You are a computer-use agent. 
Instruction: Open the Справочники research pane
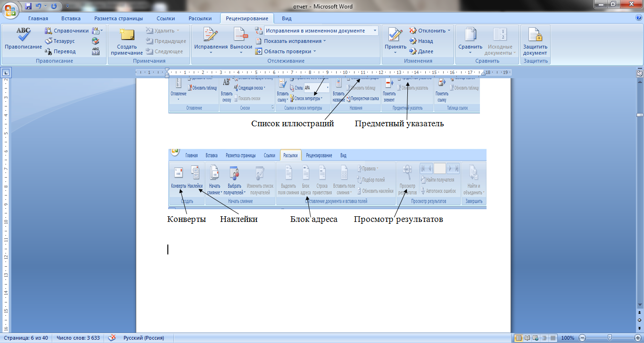pos(67,31)
